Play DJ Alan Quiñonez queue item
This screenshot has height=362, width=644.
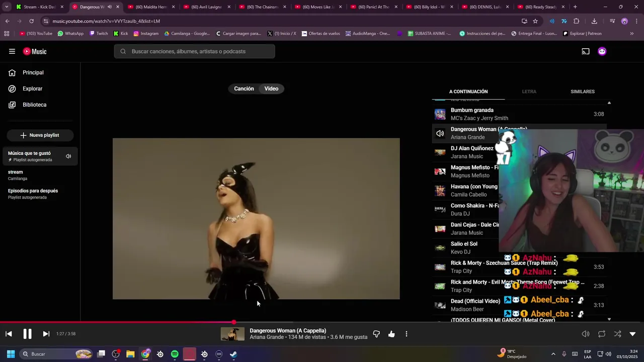[465, 152]
